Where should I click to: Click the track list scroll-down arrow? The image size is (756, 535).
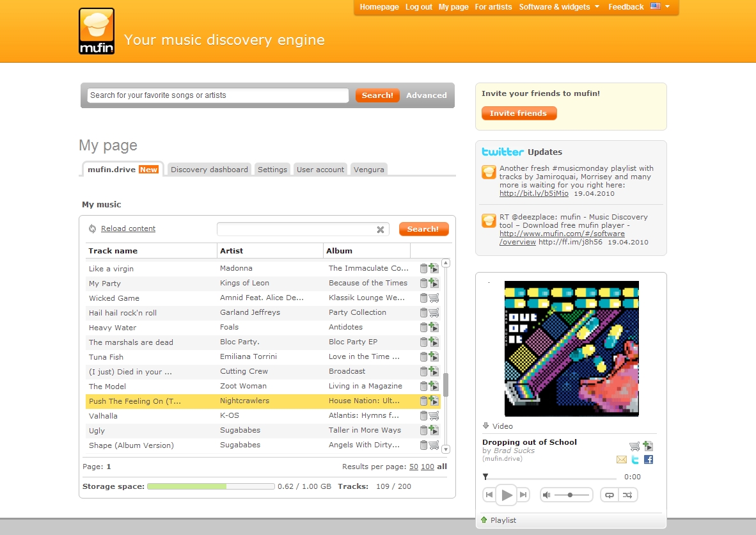(446, 449)
